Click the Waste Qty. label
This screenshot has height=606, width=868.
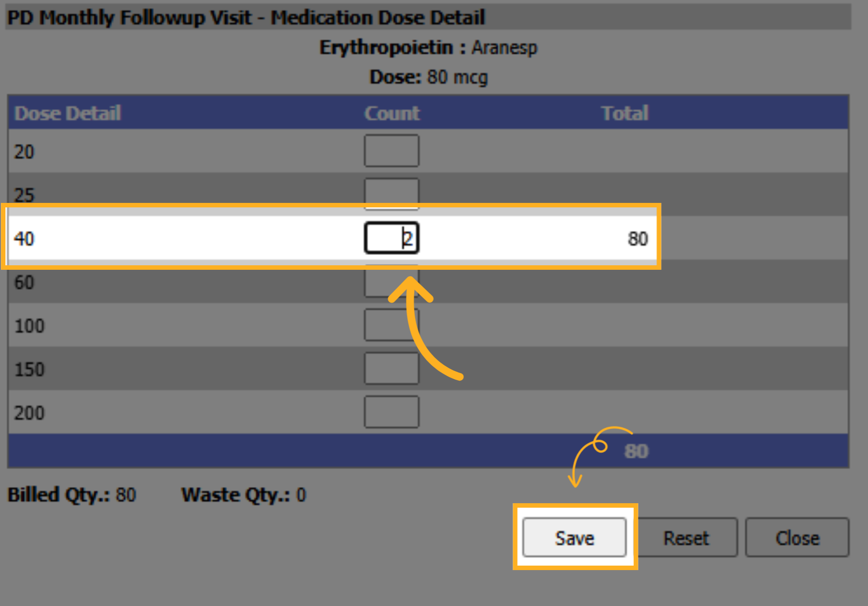[236, 495]
